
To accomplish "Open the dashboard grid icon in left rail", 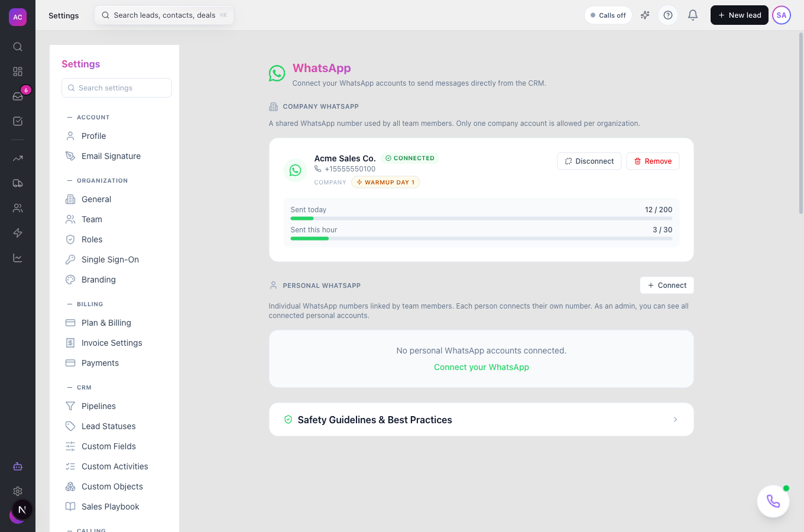I will point(18,72).
